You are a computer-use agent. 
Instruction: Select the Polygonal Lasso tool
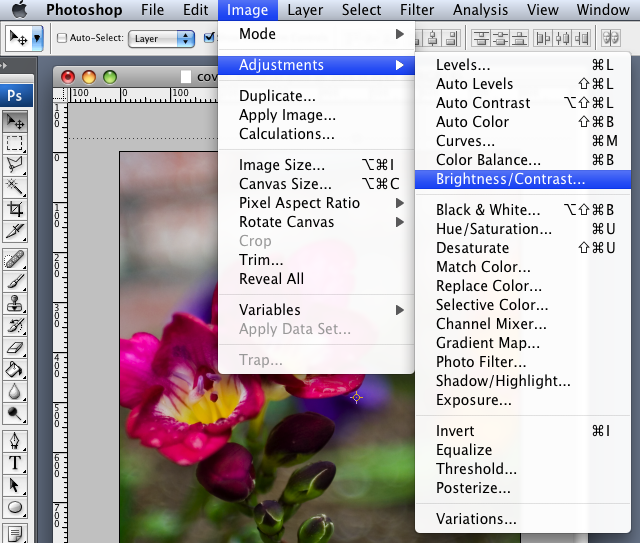coord(15,165)
